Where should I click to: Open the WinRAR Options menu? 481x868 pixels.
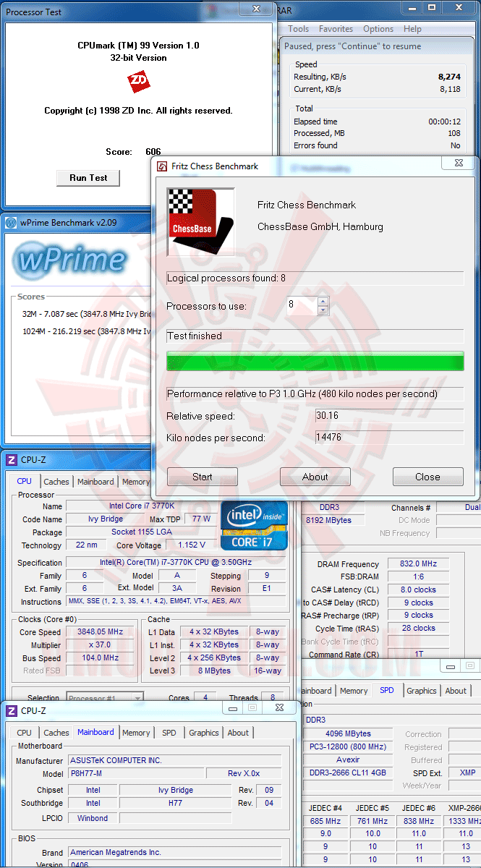tap(378, 29)
